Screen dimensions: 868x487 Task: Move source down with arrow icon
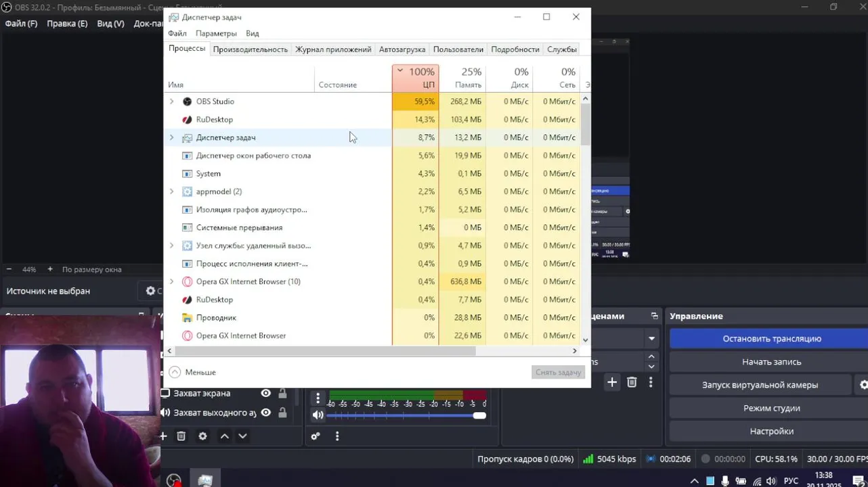point(242,436)
